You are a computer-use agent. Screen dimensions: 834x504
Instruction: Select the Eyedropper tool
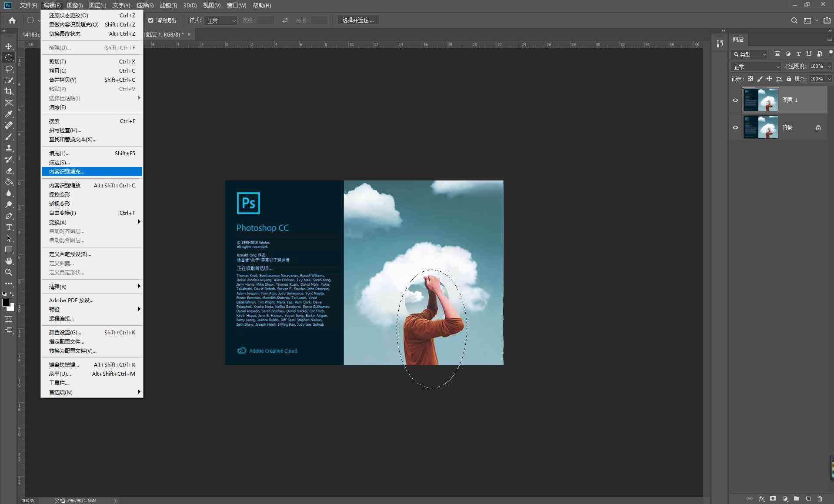(9, 114)
